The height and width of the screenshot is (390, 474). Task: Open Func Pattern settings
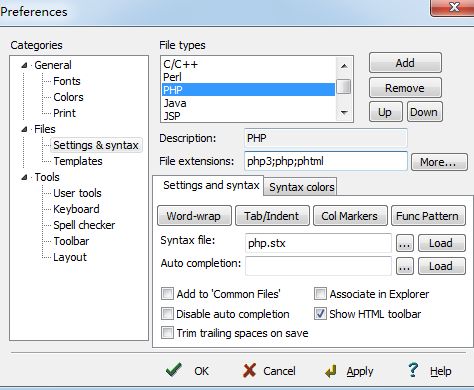coord(428,216)
